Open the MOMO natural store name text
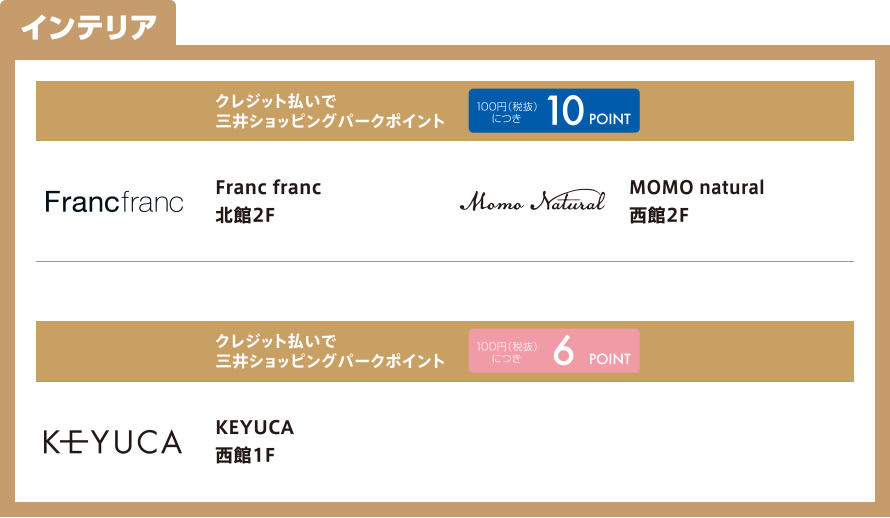Viewport: 890px width, 518px height. pyautogui.click(x=697, y=187)
